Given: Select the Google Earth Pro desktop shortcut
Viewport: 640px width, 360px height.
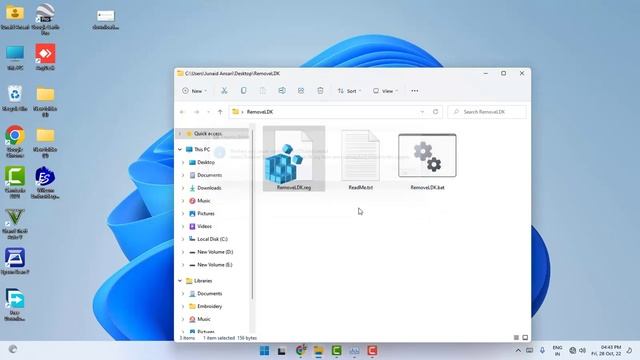Looking at the screenshot, I should (x=45, y=18).
